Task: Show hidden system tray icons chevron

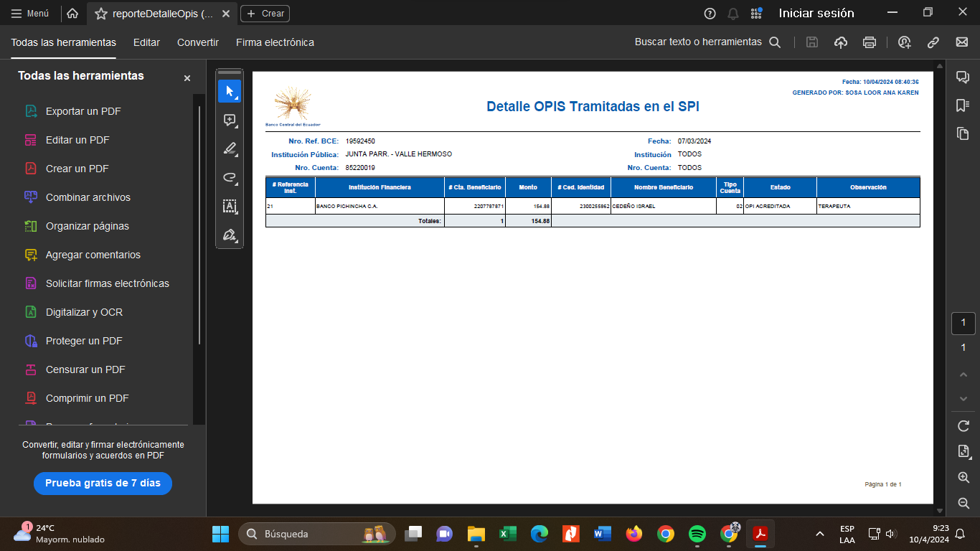Action: [x=819, y=534]
